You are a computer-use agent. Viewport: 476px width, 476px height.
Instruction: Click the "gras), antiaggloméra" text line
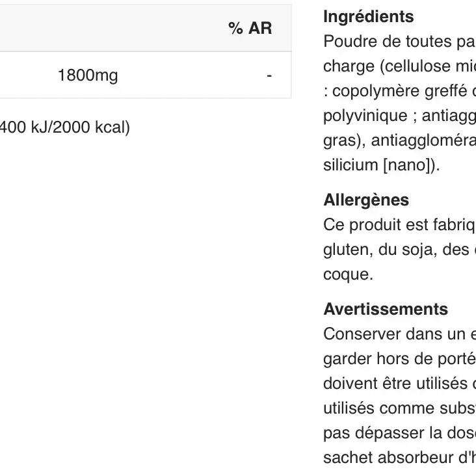tap(399, 140)
